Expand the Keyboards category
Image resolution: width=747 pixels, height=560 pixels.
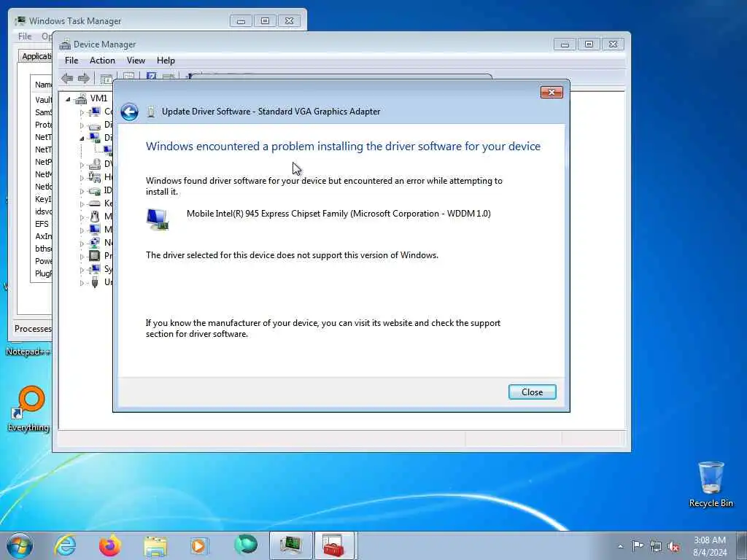pos(82,204)
